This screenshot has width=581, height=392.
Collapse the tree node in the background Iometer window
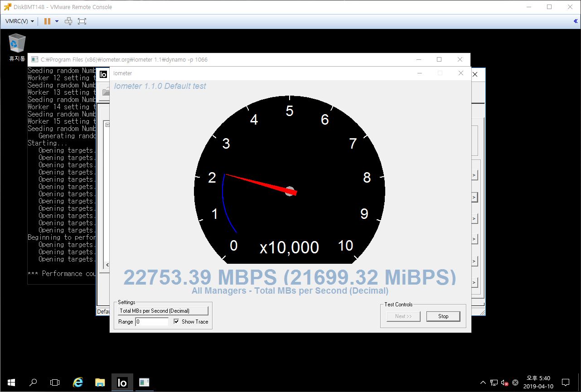(x=107, y=125)
